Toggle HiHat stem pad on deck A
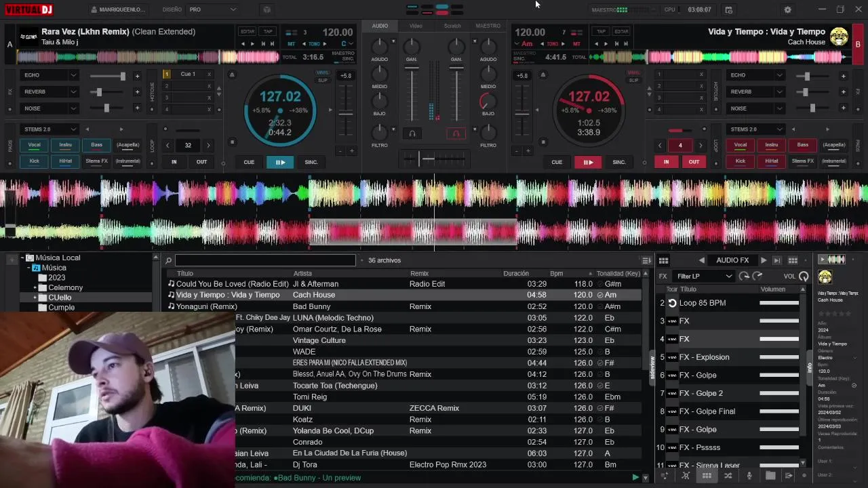The height and width of the screenshot is (488, 868). click(66, 161)
